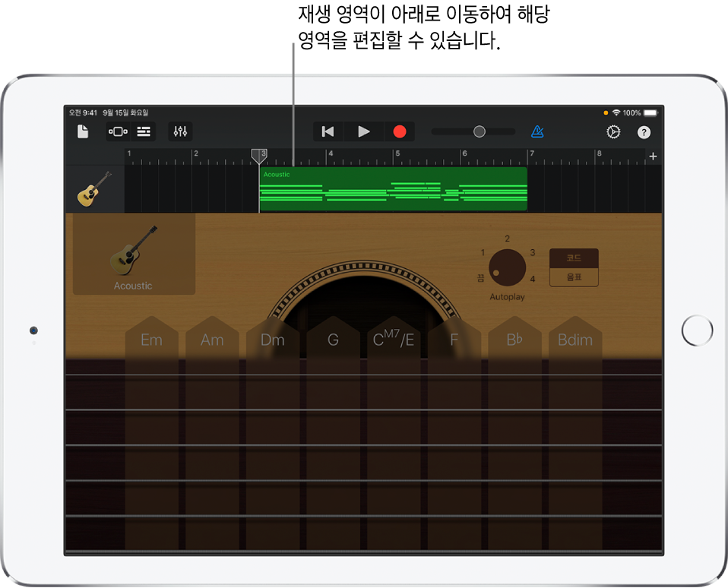Open the instrument browser button
Screen dimensions: 728x588
click(x=118, y=131)
